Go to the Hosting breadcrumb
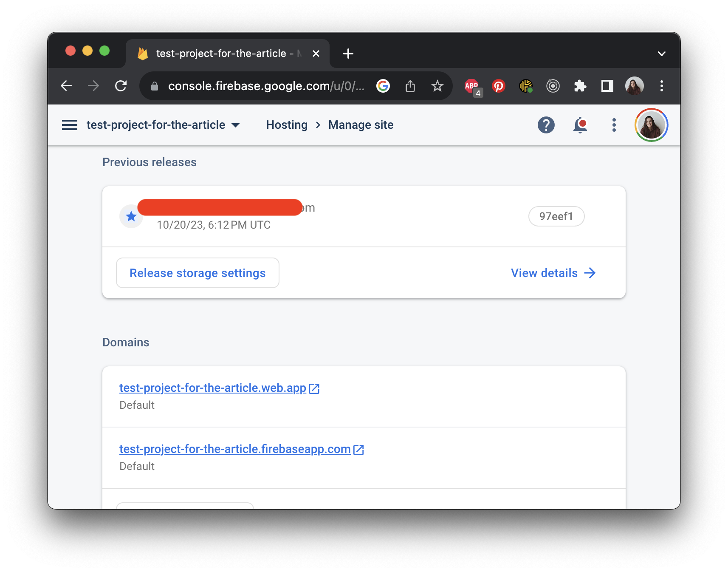Image resolution: width=728 pixels, height=572 pixels. 287,125
